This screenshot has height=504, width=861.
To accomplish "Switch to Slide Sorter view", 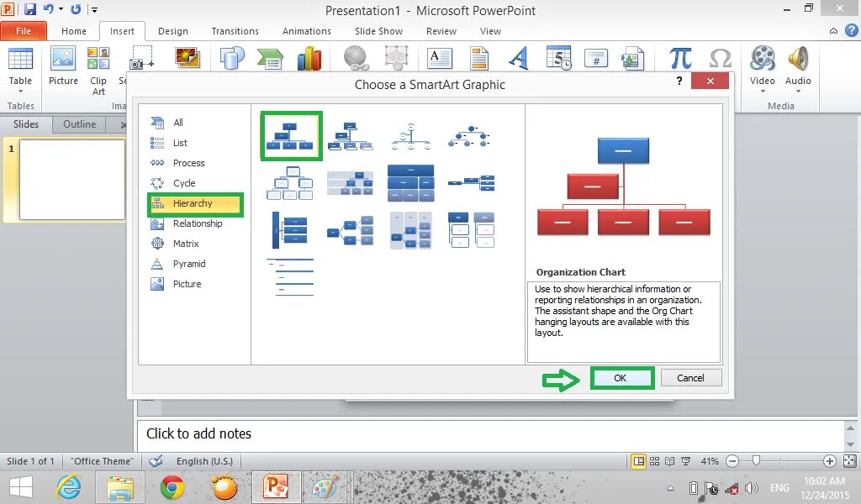I will pyautogui.click(x=654, y=461).
